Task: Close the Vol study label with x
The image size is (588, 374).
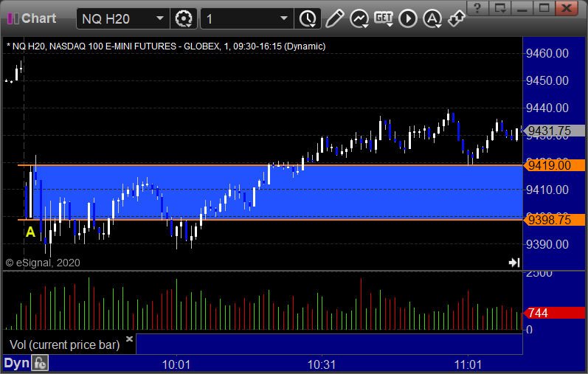Action: (129, 339)
